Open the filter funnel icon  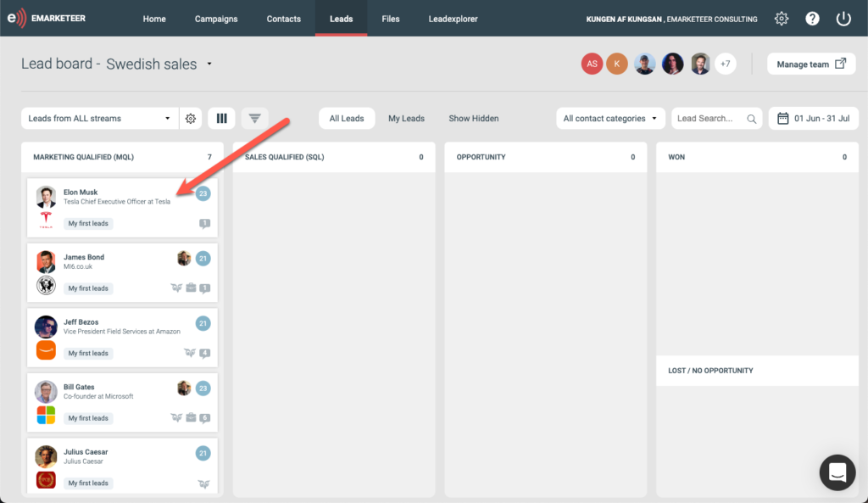(x=254, y=119)
